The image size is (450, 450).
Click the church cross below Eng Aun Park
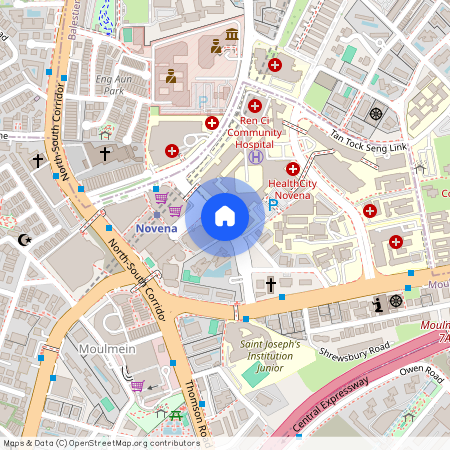[x=105, y=154]
